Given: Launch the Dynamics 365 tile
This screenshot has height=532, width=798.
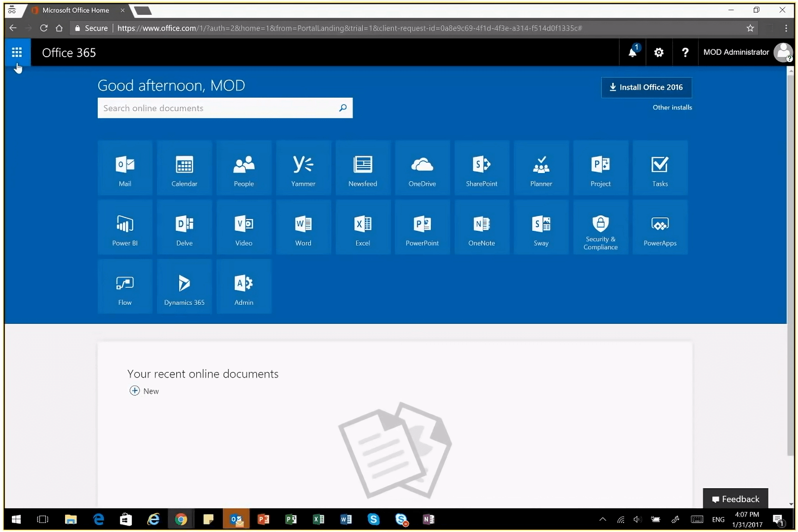Looking at the screenshot, I should pos(184,286).
